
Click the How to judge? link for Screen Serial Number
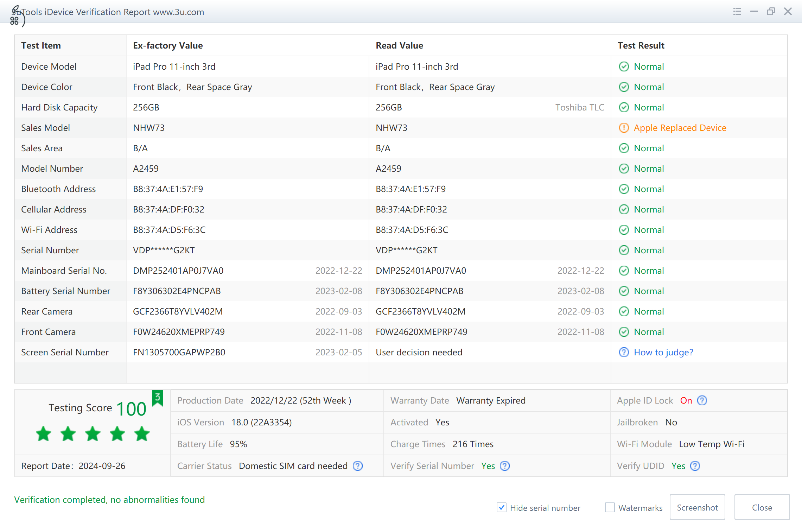[x=663, y=352]
